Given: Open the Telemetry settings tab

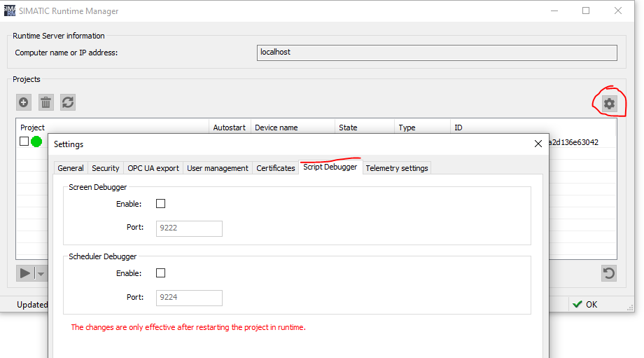Looking at the screenshot, I should [x=397, y=168].
